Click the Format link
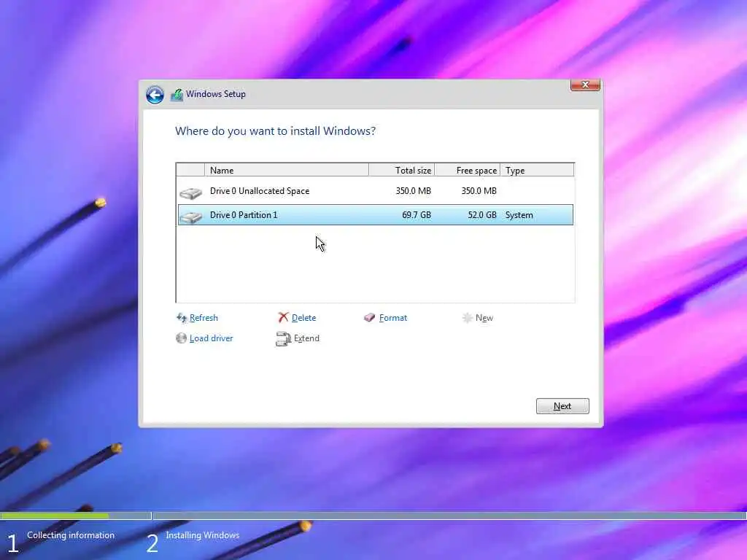 point(393,318)
